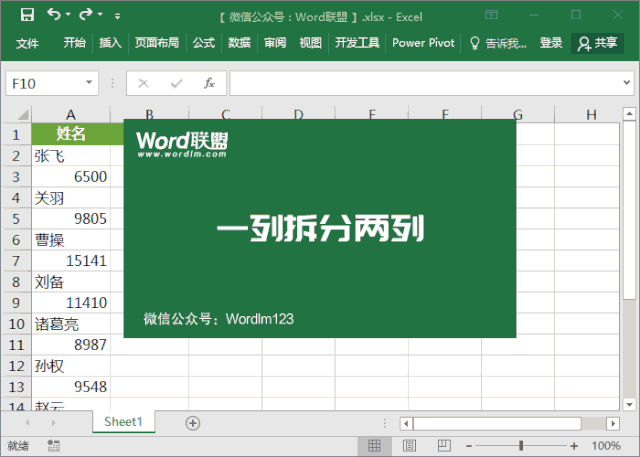Open Customize Quick Access Toolbar dropdown

tap(118, 16)
